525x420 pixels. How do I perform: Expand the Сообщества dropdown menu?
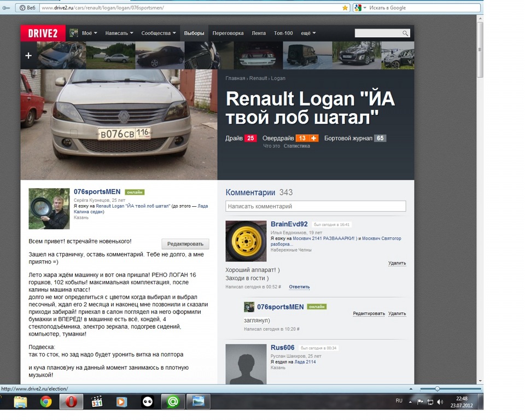point(159,33)
